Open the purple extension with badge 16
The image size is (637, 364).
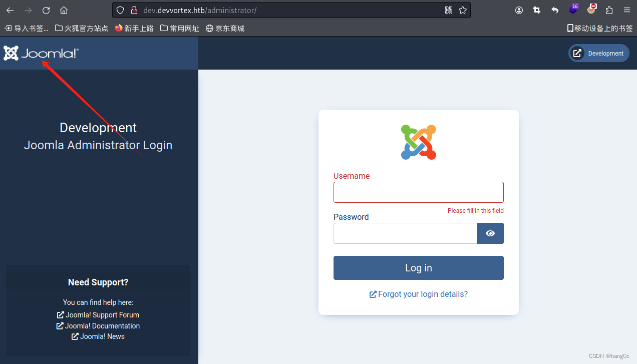tap(573, 9)
